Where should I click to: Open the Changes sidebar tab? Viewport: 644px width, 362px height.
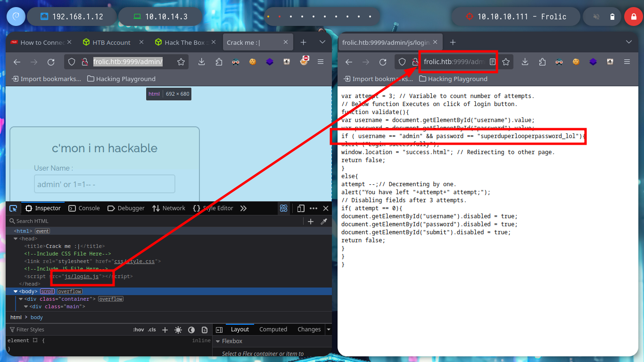309,329
